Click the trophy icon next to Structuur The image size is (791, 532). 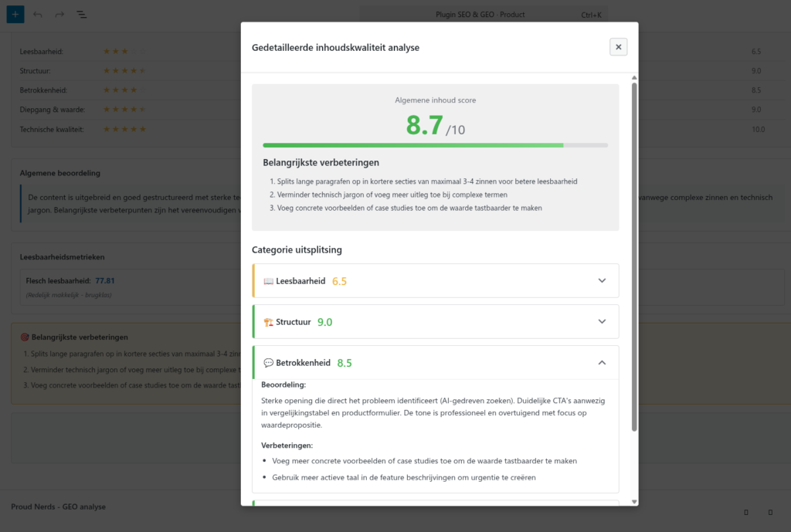tap(267, 320)
